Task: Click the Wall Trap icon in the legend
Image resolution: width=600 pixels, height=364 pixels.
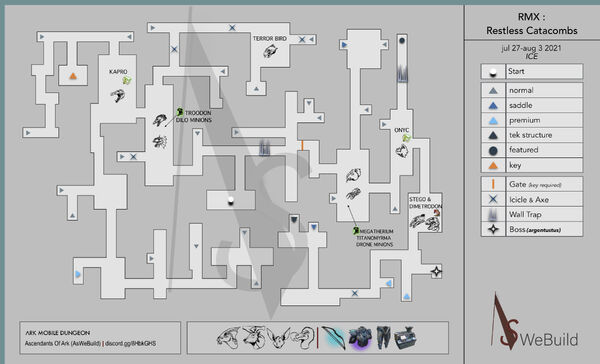Action: 493,215
